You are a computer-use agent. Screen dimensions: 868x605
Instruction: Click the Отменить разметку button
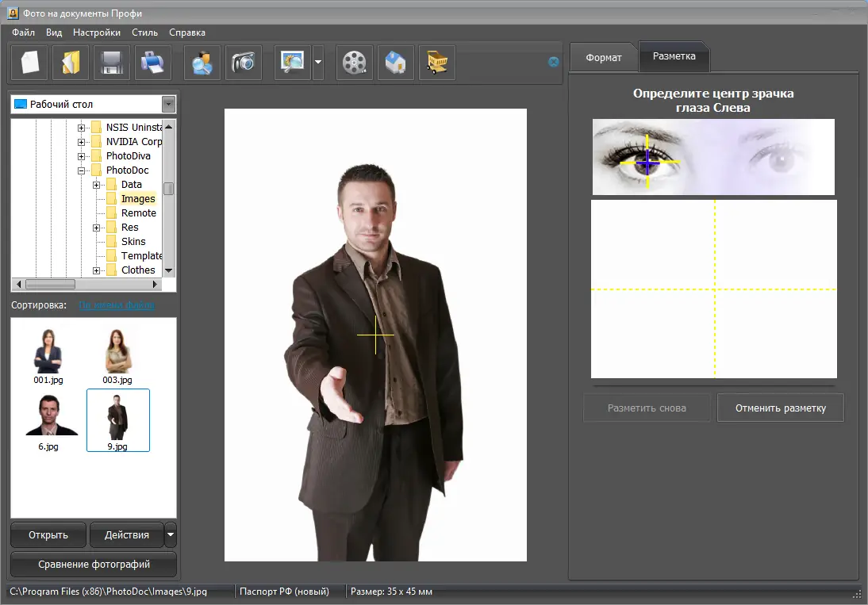780,408
